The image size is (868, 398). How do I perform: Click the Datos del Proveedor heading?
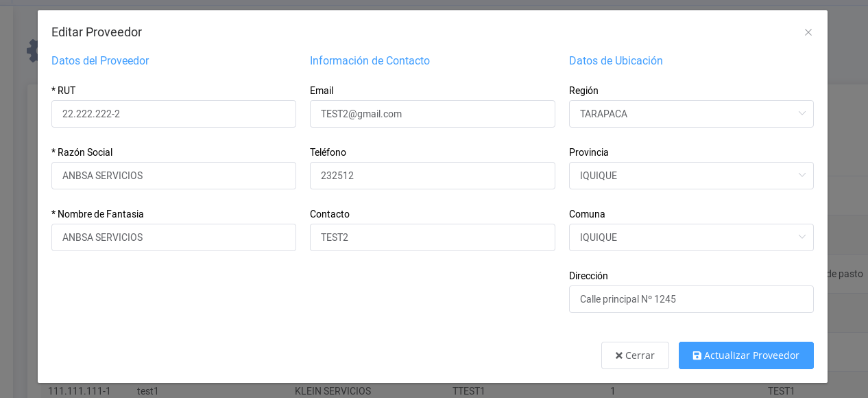100,60
